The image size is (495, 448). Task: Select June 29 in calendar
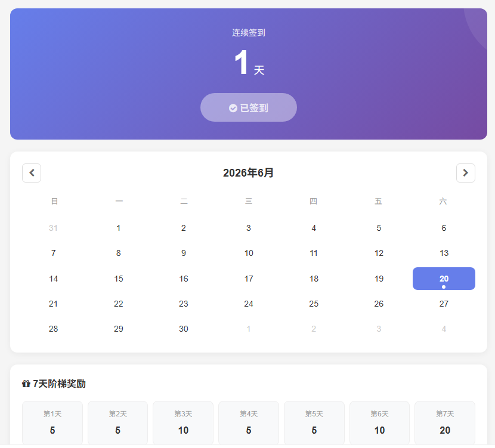point(119,329)
